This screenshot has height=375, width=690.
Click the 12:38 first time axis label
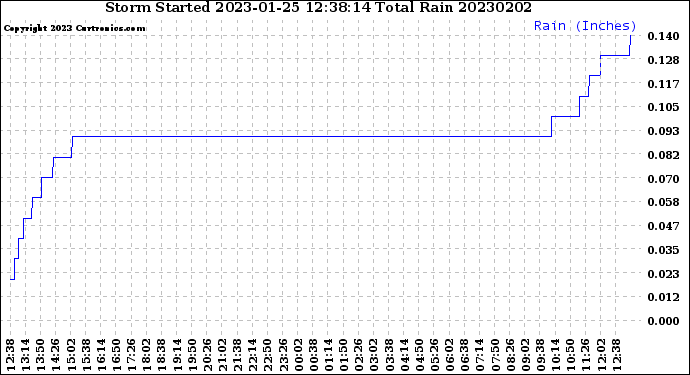pyautogui.click(x=11, y=355)
